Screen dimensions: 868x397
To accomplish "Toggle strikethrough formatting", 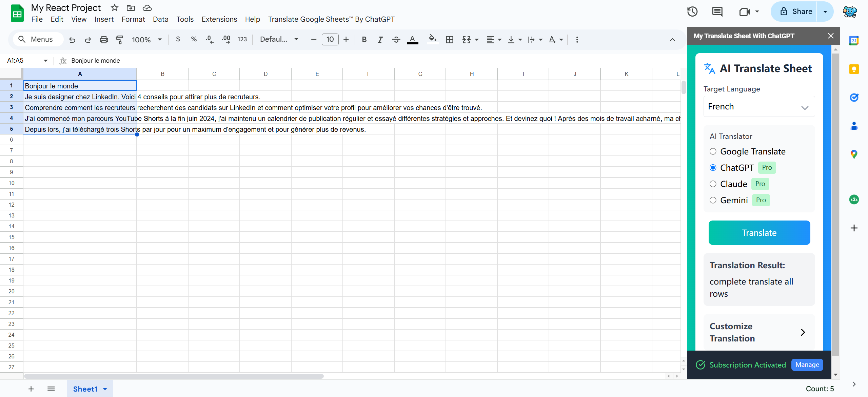I will click(x=396, y=40).
